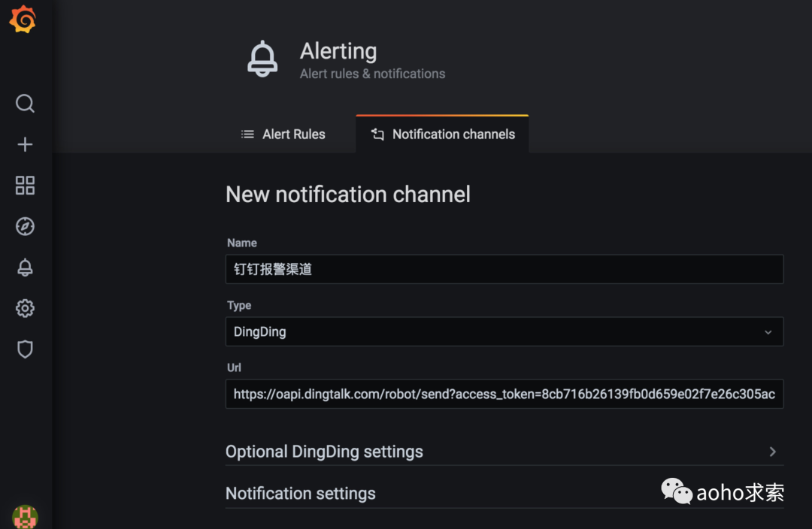Click the New notification channel heading

[x=348, y=195]
